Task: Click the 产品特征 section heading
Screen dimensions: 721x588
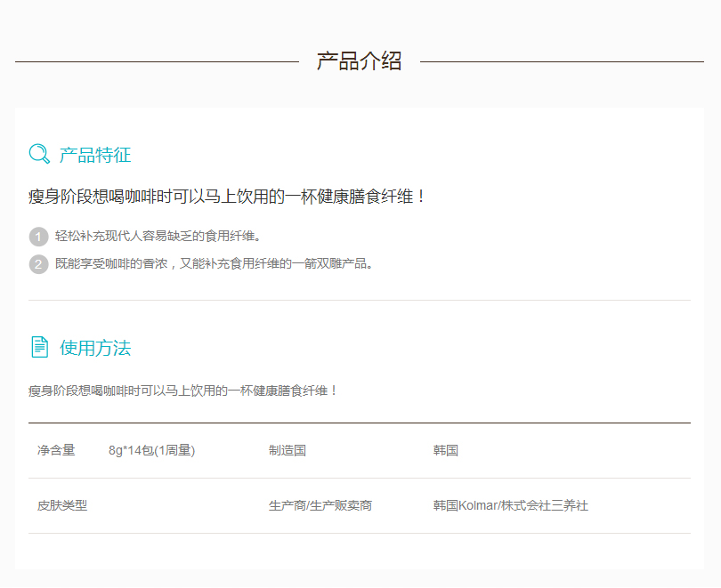Action: click(95, 156)
